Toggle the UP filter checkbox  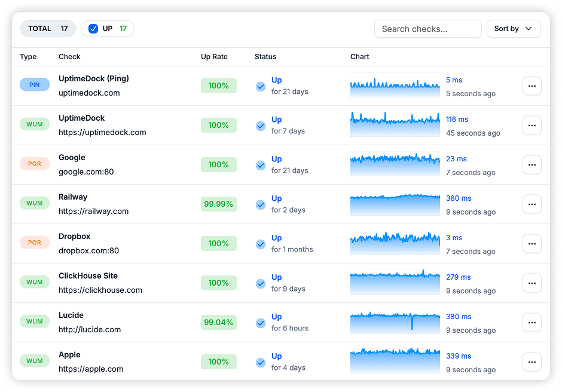click(x=93, y=29)
